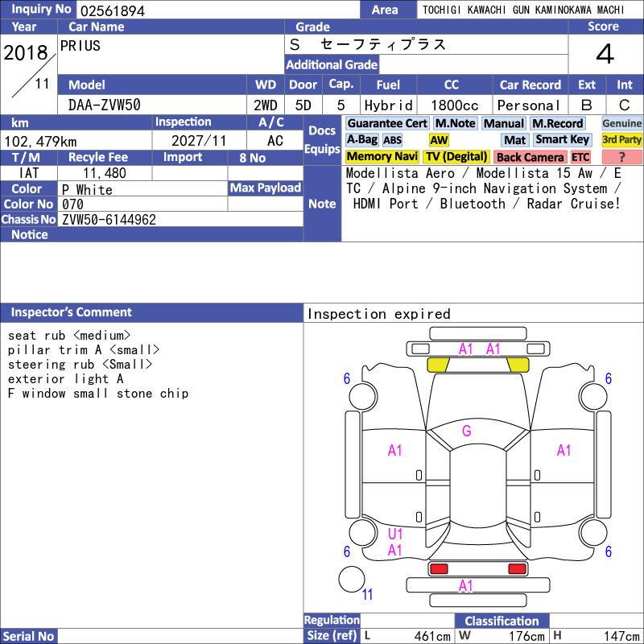Click the Chassis No ZVW50-6144962 field
This screenshot has height=644, width=644.
tap(180, 219)
